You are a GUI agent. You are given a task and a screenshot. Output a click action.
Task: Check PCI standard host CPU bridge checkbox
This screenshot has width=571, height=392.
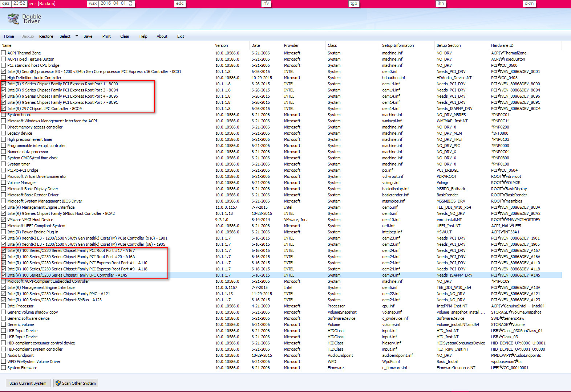click(x=4, y=65)
